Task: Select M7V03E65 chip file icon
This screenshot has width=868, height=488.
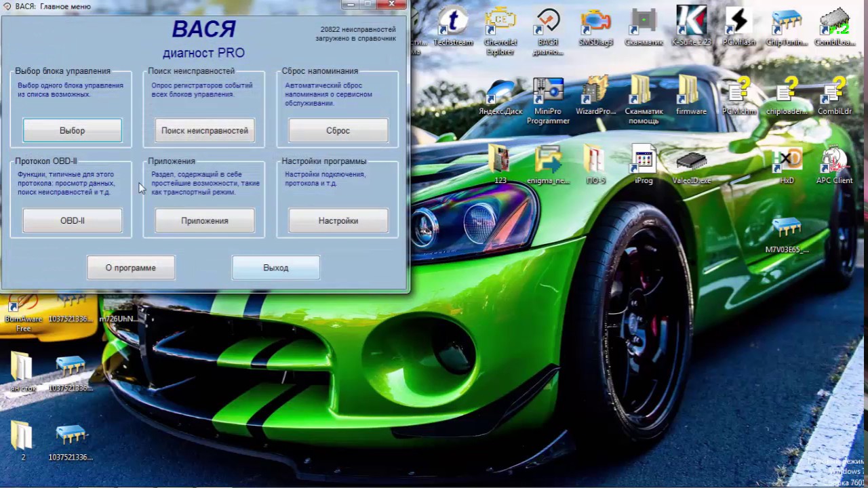Action: (x=787, y=235)
